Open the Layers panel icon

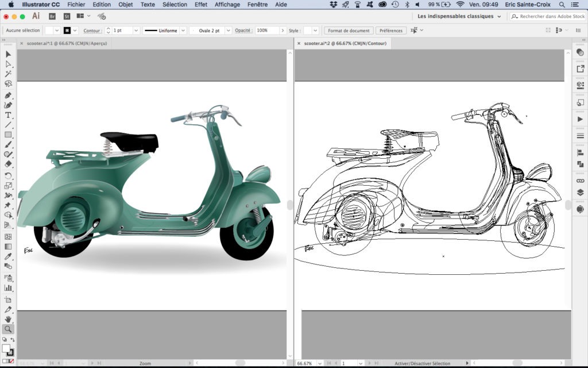pyautogui.click(x=580, y=193)
